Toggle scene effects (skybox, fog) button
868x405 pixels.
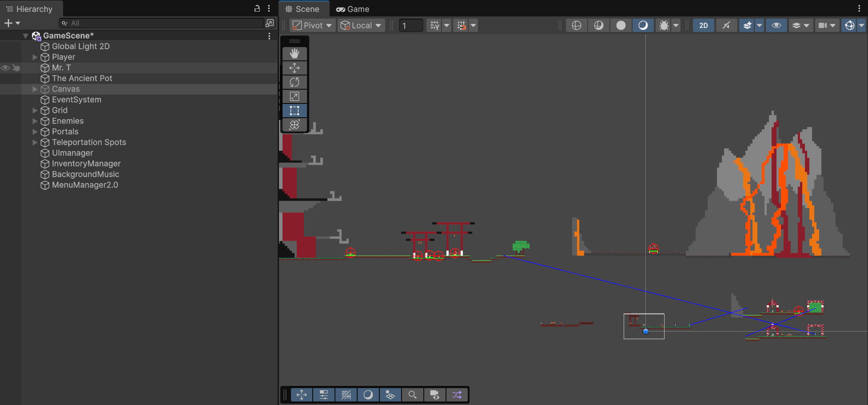[x=748, y=25]
